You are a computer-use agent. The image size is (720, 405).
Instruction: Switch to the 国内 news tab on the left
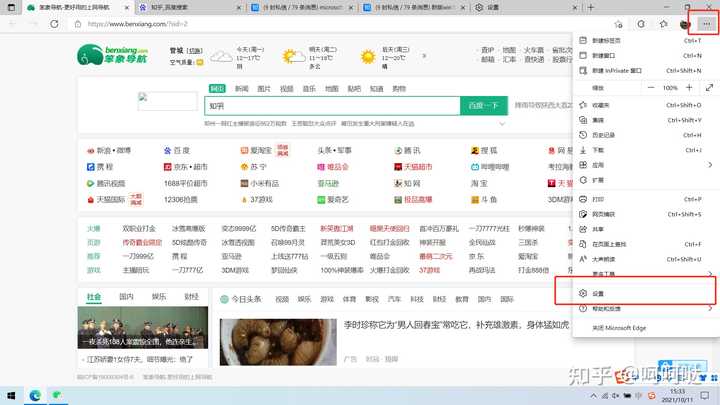(126, 297)
